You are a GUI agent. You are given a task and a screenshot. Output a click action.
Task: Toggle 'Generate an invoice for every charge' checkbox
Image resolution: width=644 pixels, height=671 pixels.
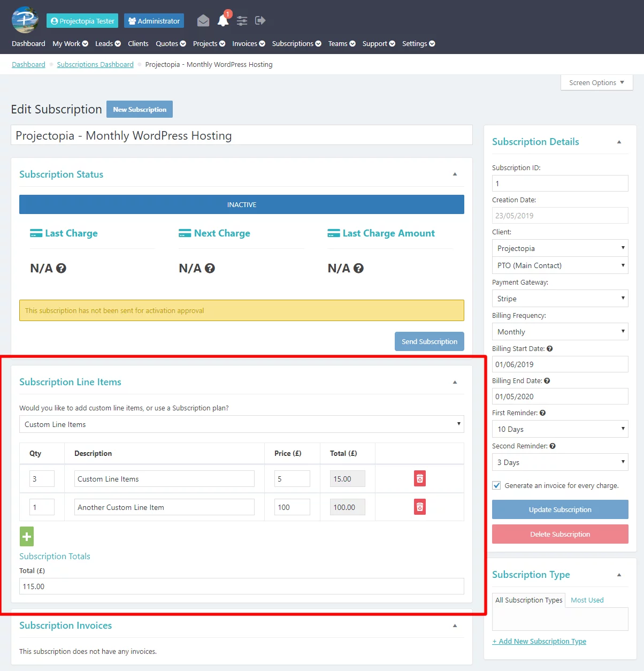point(497,486)
